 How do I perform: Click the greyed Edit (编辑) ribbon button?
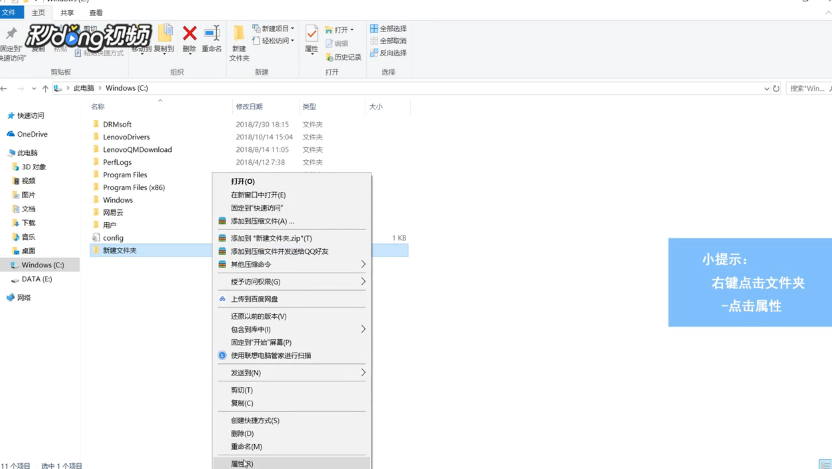click(337, 44)
